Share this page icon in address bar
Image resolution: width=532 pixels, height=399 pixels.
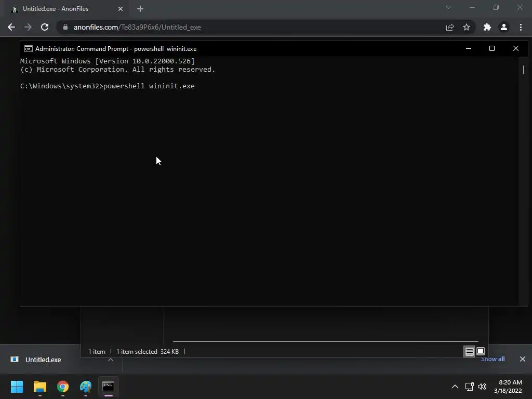[x=450, y=27]
